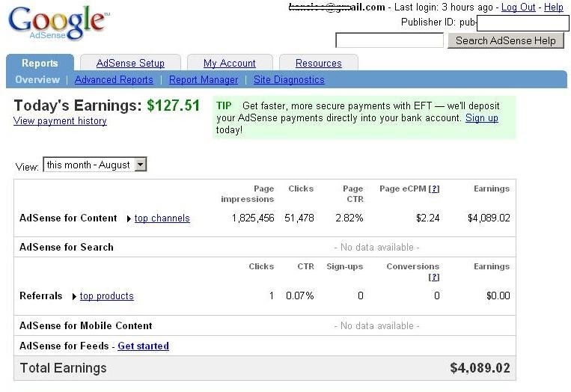Go to Advanced Reports

[114, 79]
